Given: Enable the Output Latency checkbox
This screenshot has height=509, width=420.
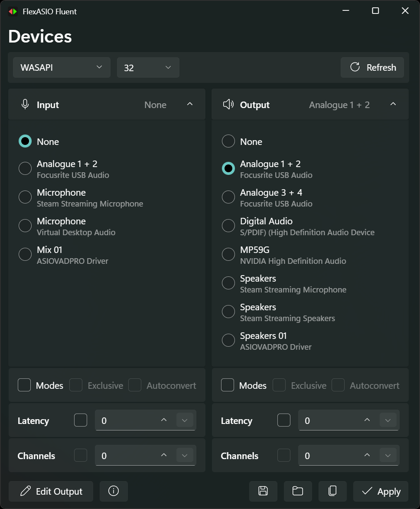Looking at the screenshot, I should [284, 420].
